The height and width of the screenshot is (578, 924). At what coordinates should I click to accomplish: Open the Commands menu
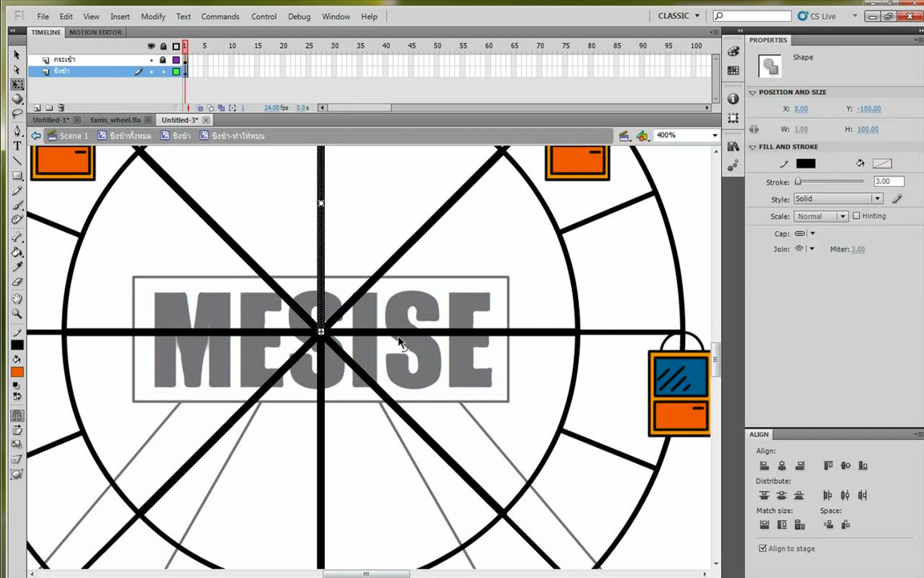click(x=221, y=17)
